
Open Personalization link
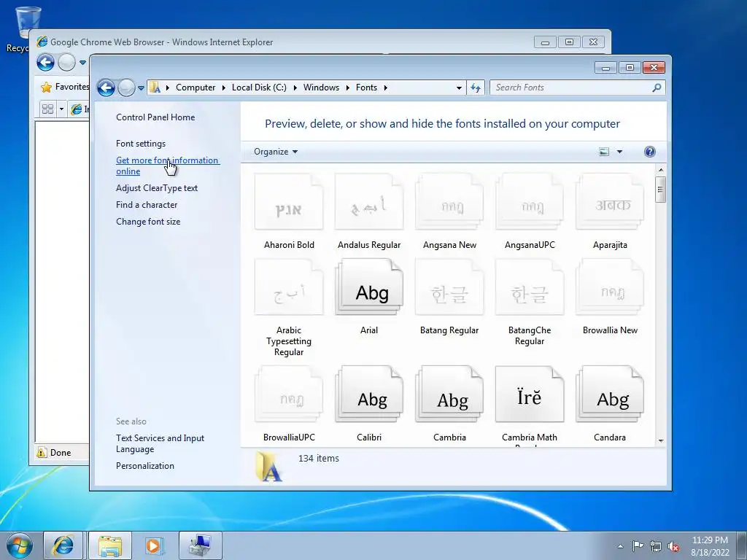(x=145, y=466)
